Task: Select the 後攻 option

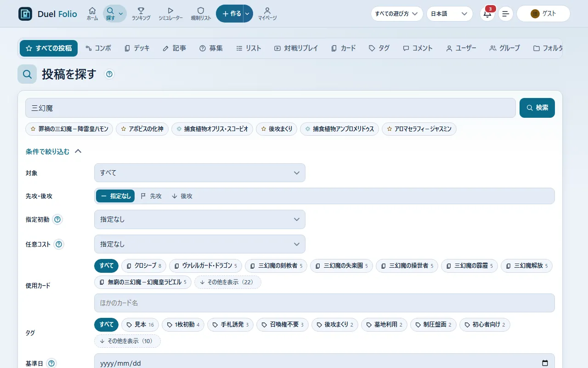Action: [x=182, y=196]
